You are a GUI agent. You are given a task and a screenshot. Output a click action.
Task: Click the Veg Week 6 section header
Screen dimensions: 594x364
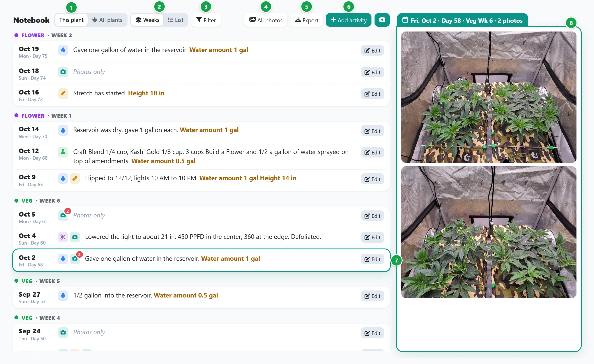tap(37, 201)
